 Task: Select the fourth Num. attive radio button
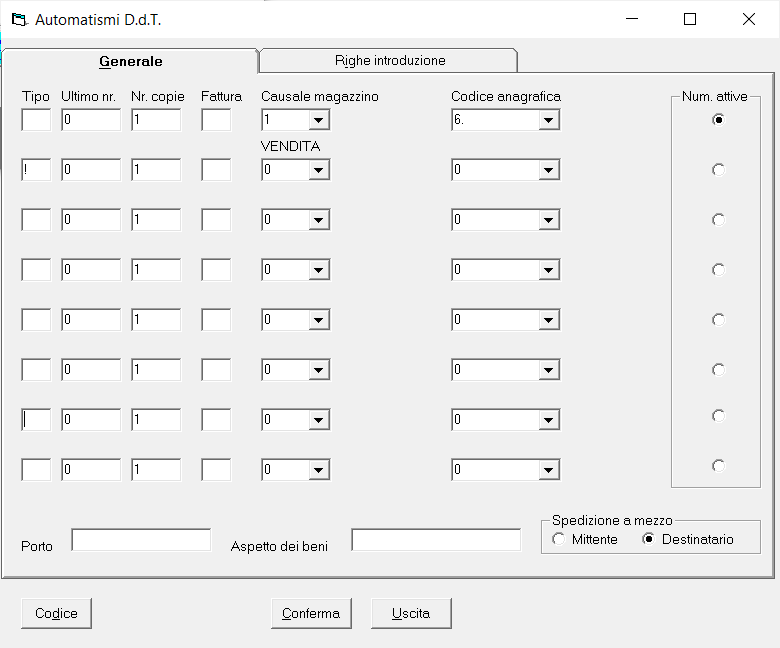pyautogui.click(x=718, y=270)
